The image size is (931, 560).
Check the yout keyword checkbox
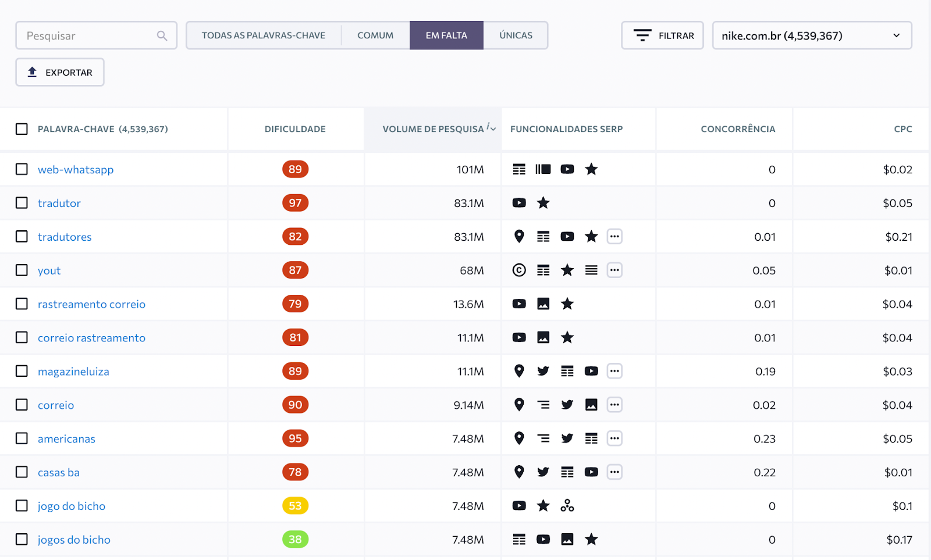22,270
